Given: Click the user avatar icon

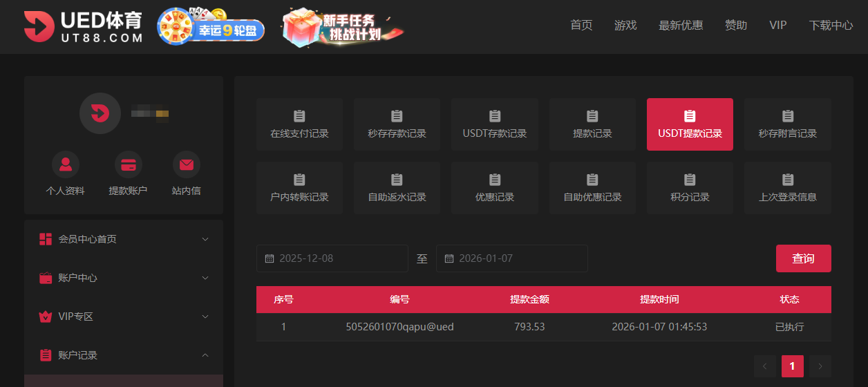Looking at the screenshot, I should point(100,113).
